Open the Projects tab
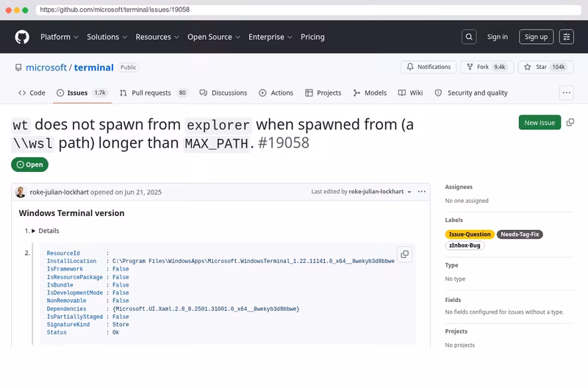Screen dimensions: 588x388 click(323, 93)
